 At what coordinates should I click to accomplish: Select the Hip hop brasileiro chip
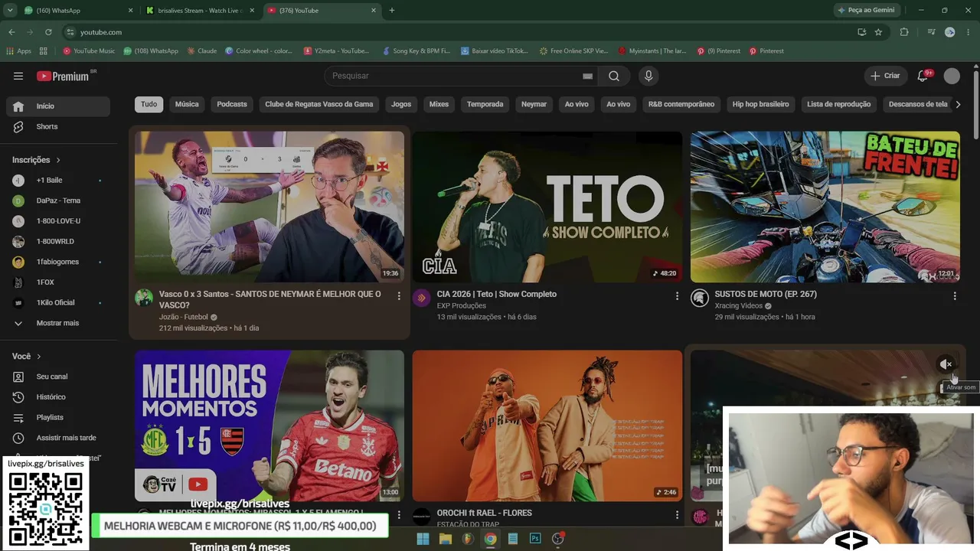(x=761, y=104)
